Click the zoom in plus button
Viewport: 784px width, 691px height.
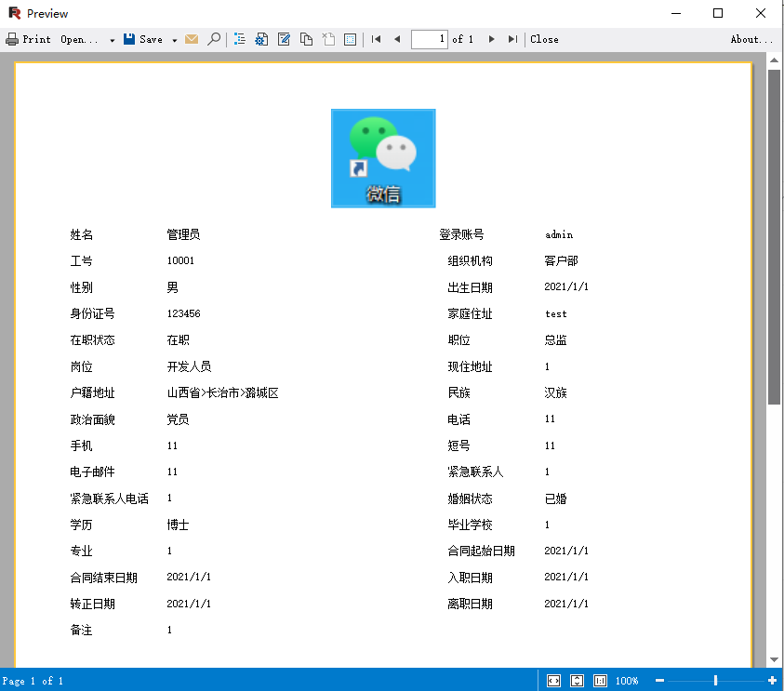click(x=773, y=681)
